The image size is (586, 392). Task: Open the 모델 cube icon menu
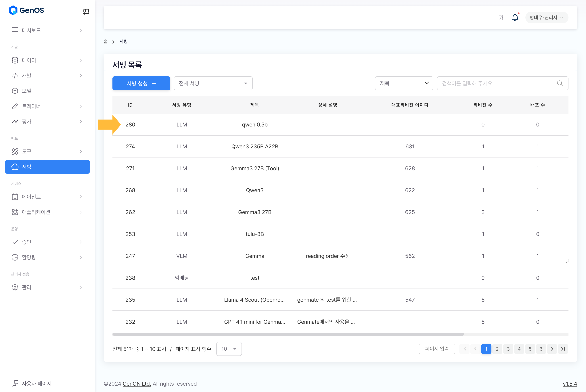pos(15,91)
